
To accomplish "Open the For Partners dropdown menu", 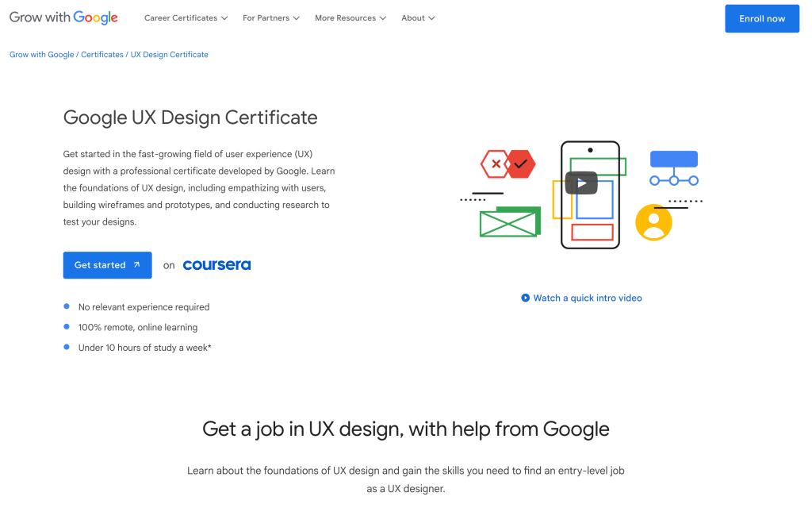I will (271, 18).
